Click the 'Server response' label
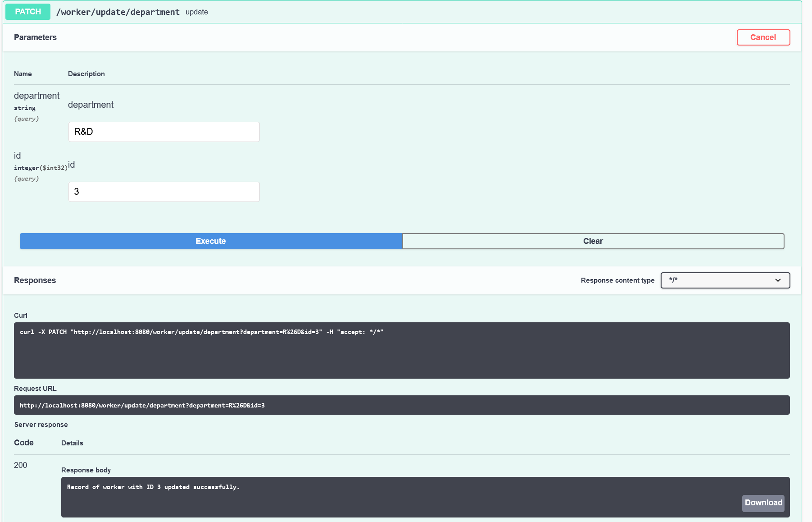This screenshot has width=812, height=522. (x=41, y=425)
